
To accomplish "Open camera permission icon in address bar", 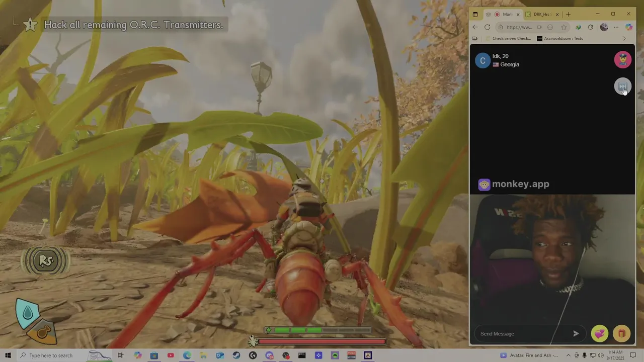I will [539, 27].
